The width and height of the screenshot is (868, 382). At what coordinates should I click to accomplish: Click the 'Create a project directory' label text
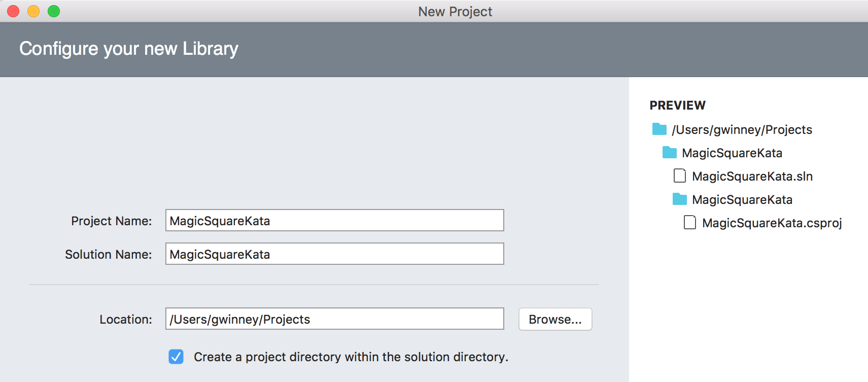click(x=351, y=357)
